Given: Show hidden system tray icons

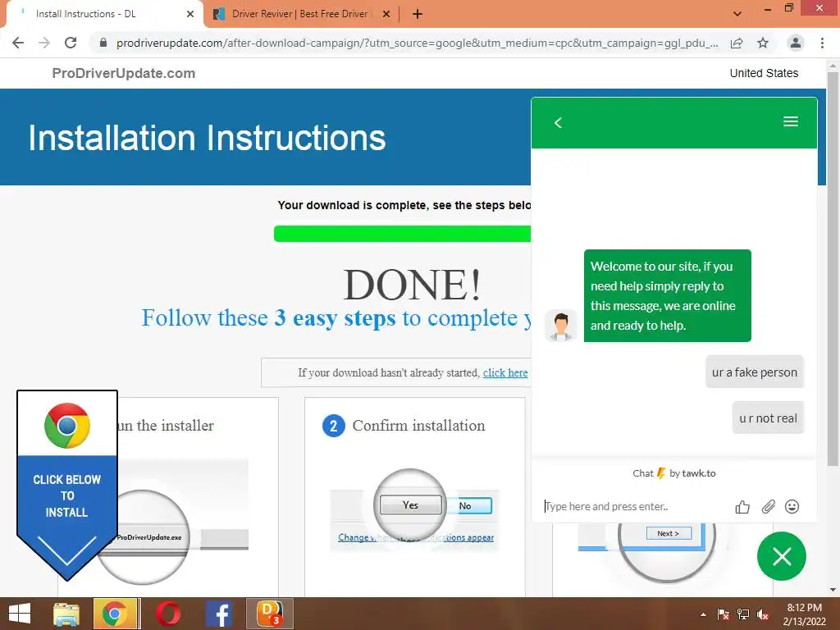Looking at the screenshot, I should coord(703,614).
